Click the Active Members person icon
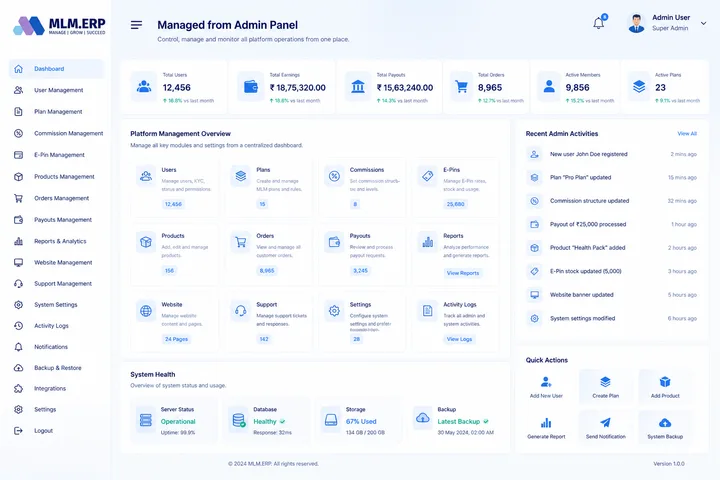720x480 pixels. tap(549, 86)
